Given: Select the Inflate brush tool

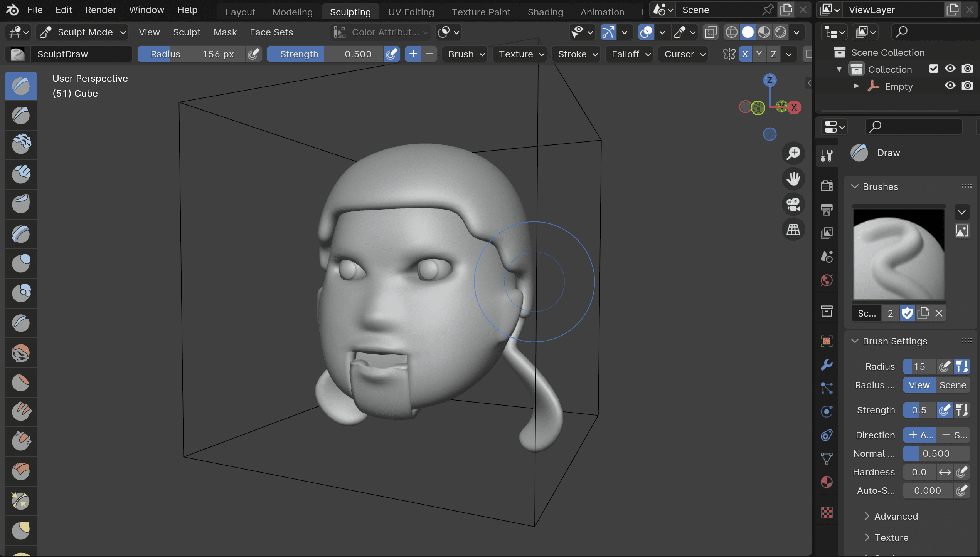Looking at the screenshot, I should (21, 263).
